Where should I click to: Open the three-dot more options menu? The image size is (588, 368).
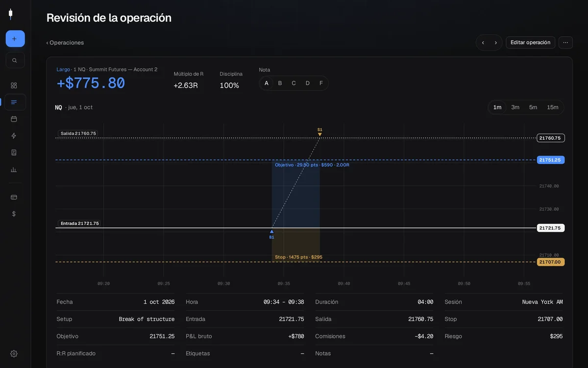click(x=565, y=43)
